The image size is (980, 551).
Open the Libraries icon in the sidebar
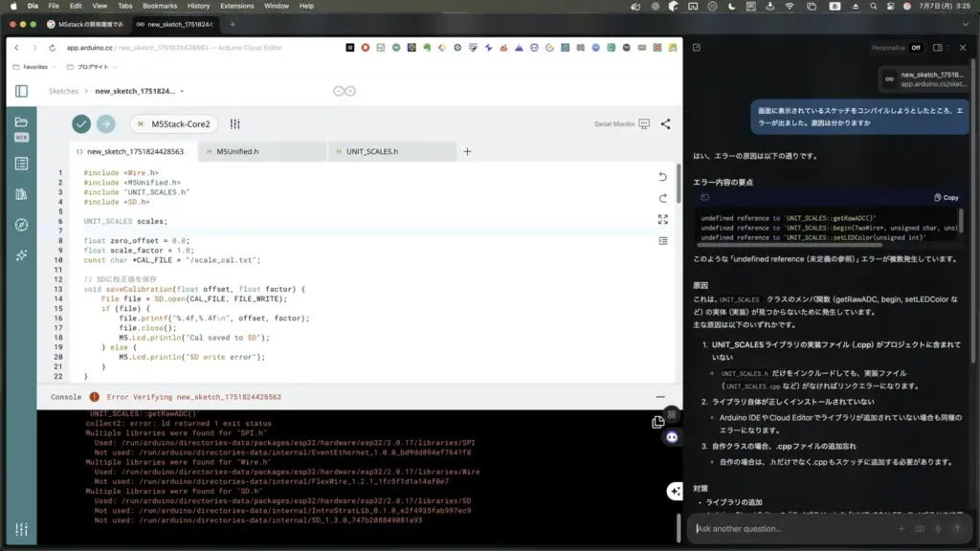pyautogui.click(x=21, y=194)
